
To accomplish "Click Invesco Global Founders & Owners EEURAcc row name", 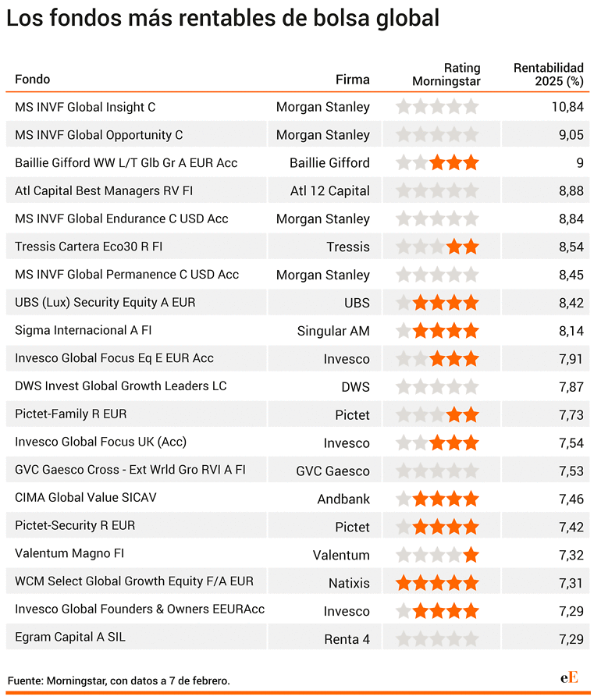I will coord(140,609).
